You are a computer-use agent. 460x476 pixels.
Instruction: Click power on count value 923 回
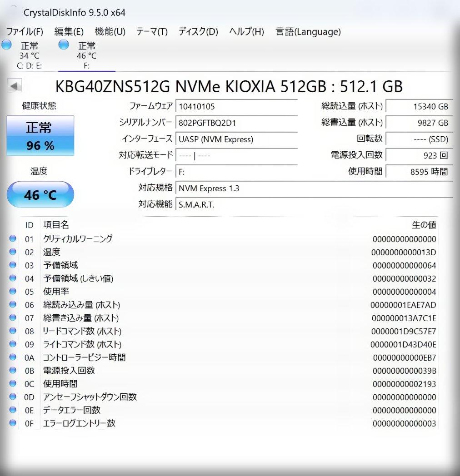(x=420, y=155)
